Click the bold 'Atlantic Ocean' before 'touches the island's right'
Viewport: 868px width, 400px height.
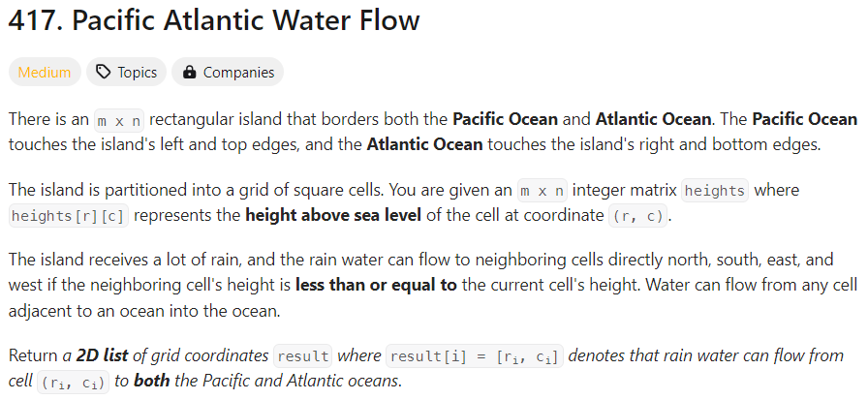tap(424, 144)
